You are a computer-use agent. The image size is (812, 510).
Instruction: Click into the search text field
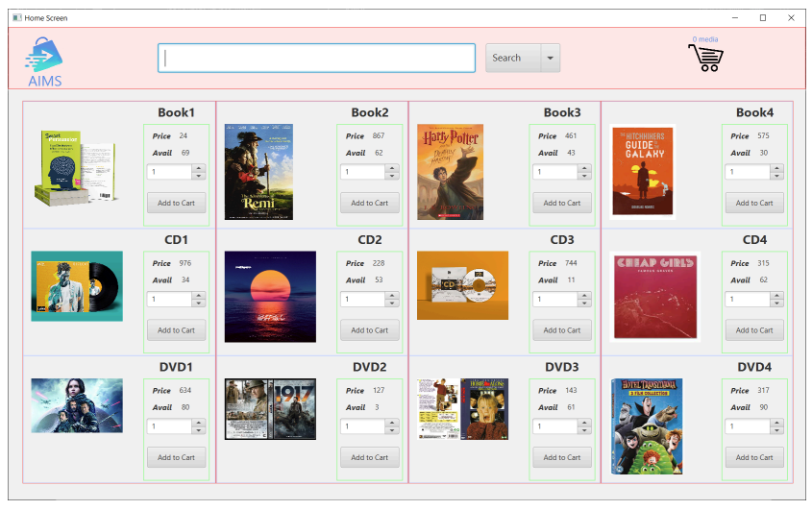[316, 58]
